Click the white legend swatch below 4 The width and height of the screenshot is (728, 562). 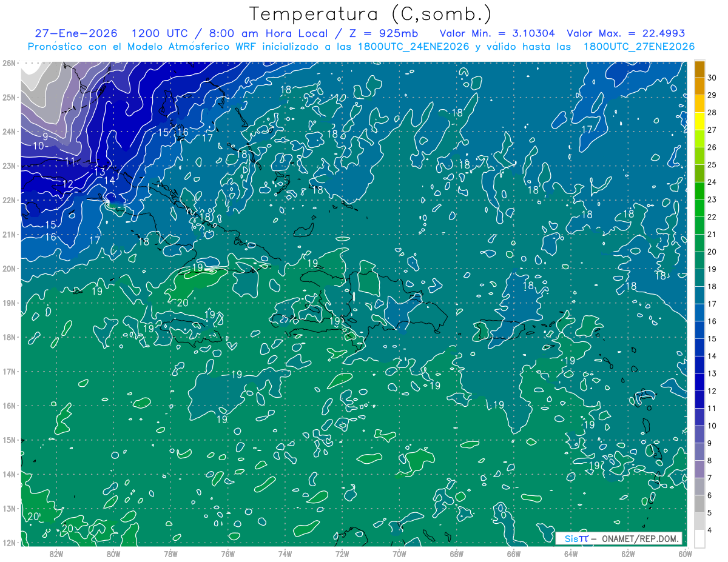(x=699, y=538)
